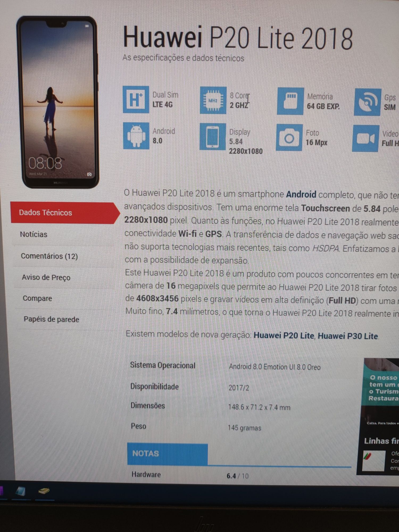Screen dimensions: 399x532
Task: Open the Notícias section
Action: pos(34,234)
